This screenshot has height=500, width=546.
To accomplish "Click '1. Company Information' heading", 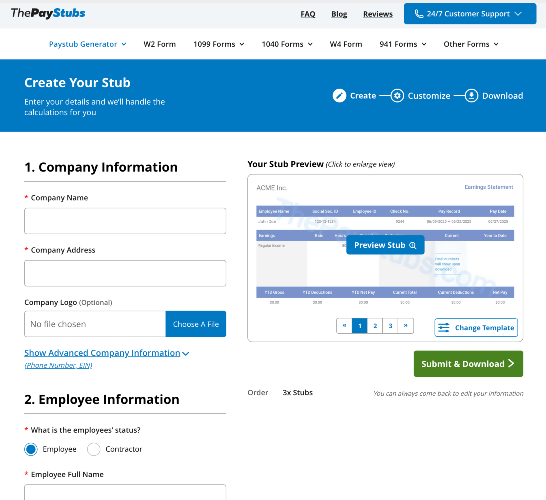I will (x=101, y=167).
